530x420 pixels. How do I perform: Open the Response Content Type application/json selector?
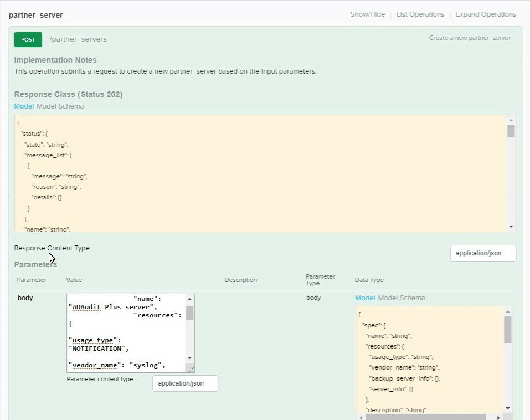[x=482, y=253]
